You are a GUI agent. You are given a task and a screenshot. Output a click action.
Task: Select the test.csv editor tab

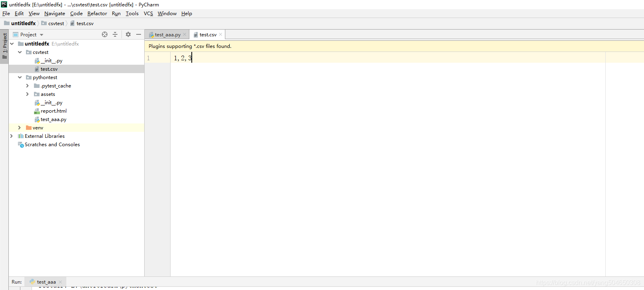pyautogui.click(x=207, y=35)
